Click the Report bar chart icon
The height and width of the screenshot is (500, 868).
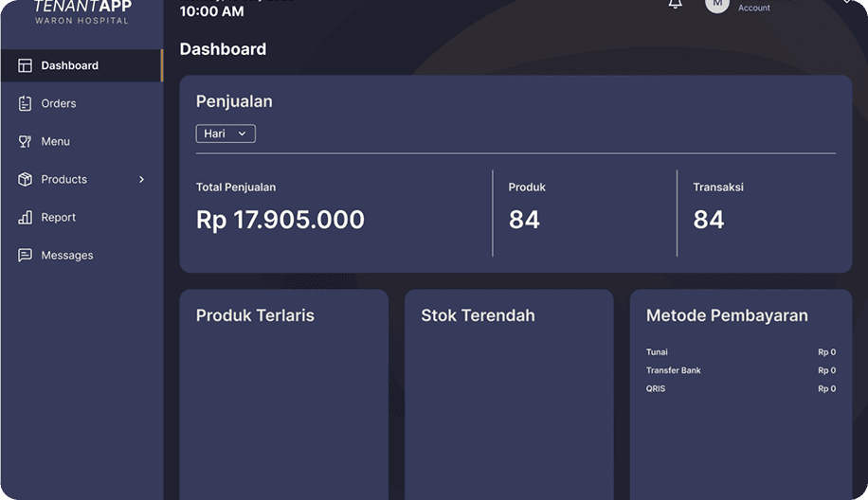(x=26, y=217)
